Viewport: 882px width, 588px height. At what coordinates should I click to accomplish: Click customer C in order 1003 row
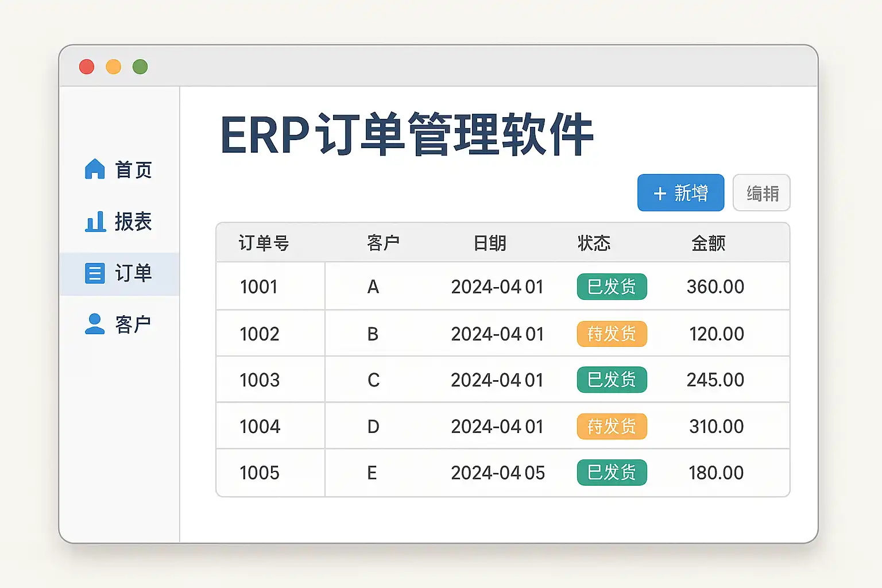(x=373, y=380)
